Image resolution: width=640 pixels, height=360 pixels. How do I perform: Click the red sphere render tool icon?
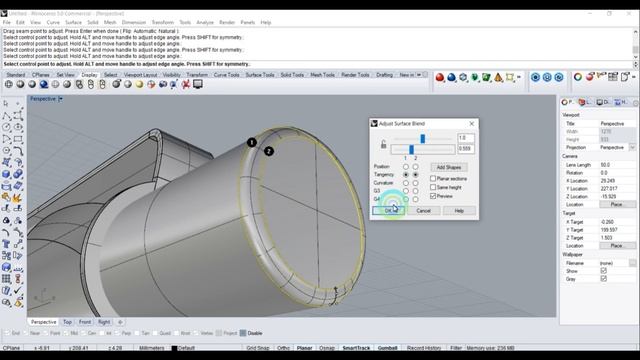pos(440,77)
